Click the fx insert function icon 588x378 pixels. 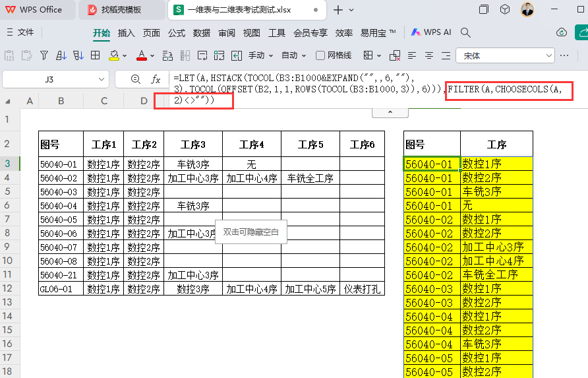[156, 79]
